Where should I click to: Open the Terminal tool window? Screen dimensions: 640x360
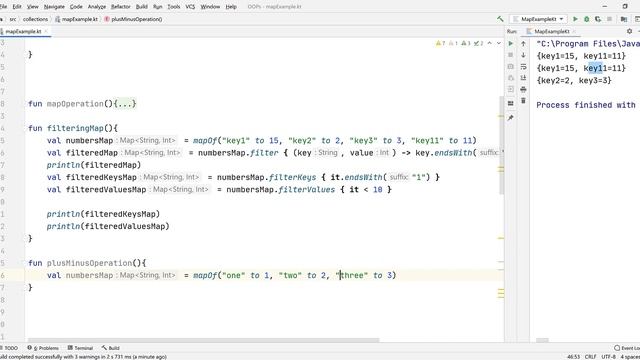pos(80,348)
